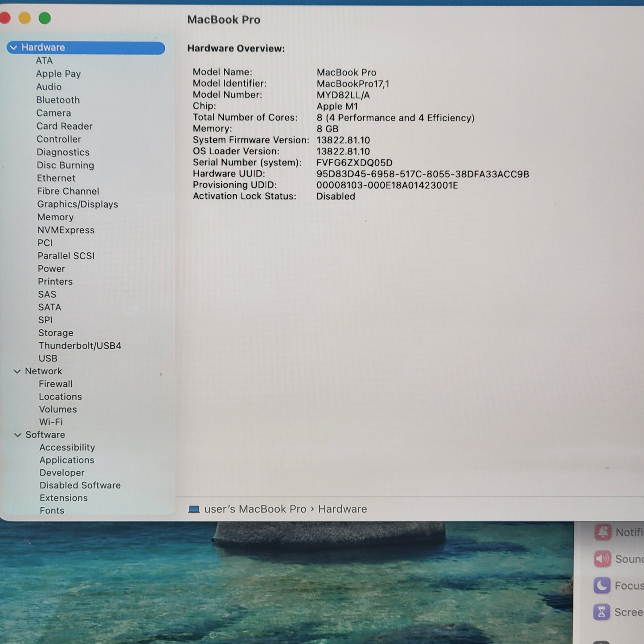The height and width of the screenshot is (644, 644).
Task: Click the Provisioning UDID value
Action: point(387,185)
